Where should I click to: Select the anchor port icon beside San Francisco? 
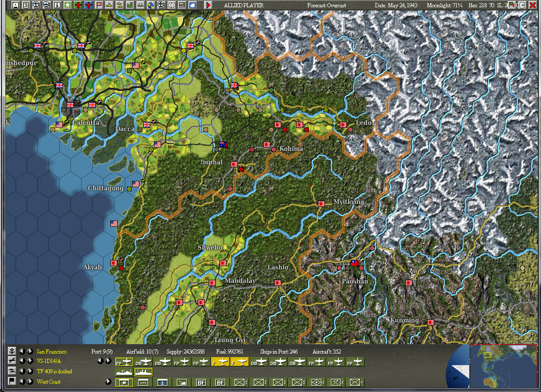12,351
